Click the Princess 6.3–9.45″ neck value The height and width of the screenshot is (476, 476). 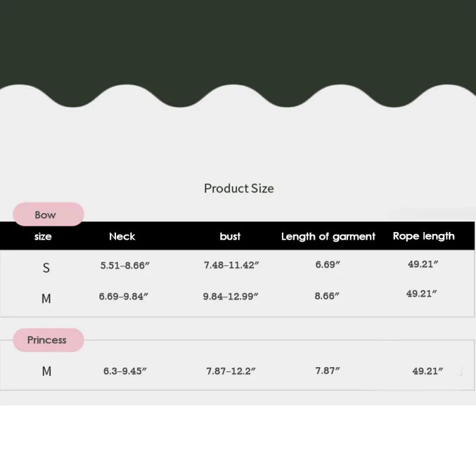pos(125,371)
